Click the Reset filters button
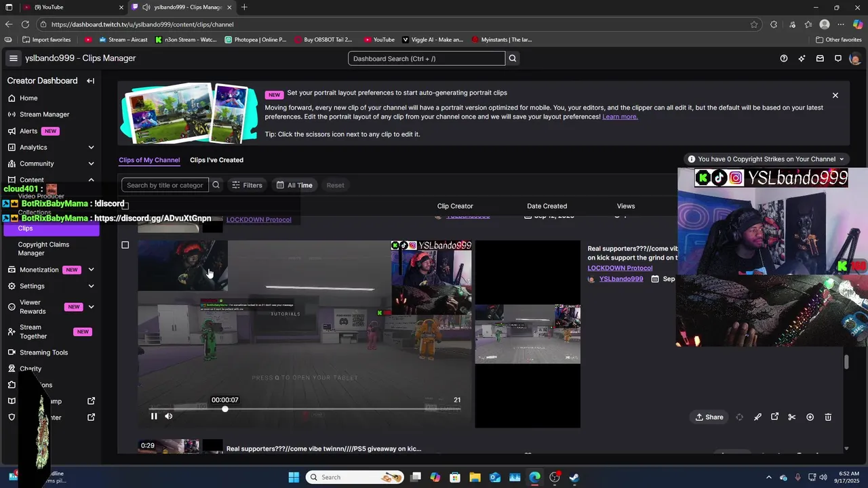 [x=335, y=185]
